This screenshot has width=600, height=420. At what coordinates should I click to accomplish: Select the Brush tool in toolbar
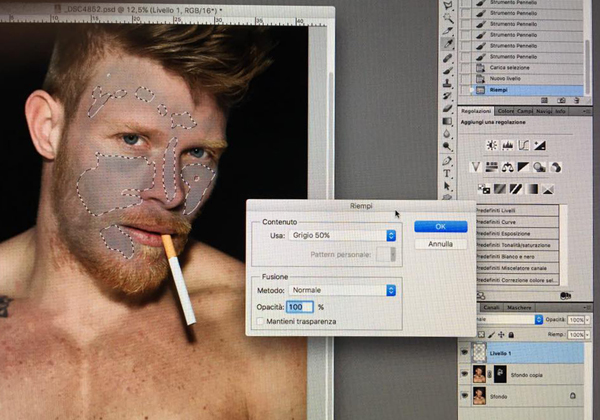tap(447, 70)
